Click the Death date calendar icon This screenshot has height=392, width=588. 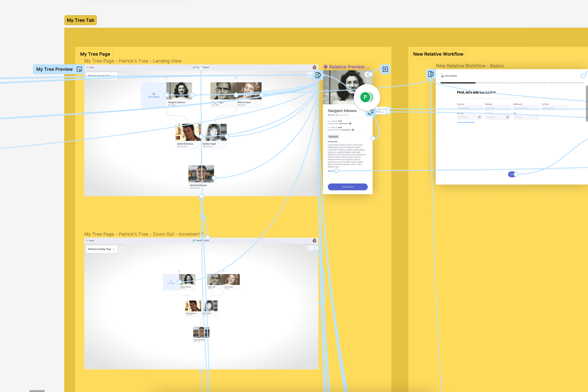click(507, 117)
